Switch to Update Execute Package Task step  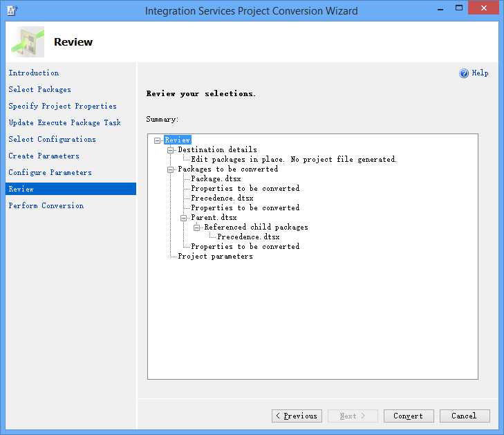click(64, 122)
